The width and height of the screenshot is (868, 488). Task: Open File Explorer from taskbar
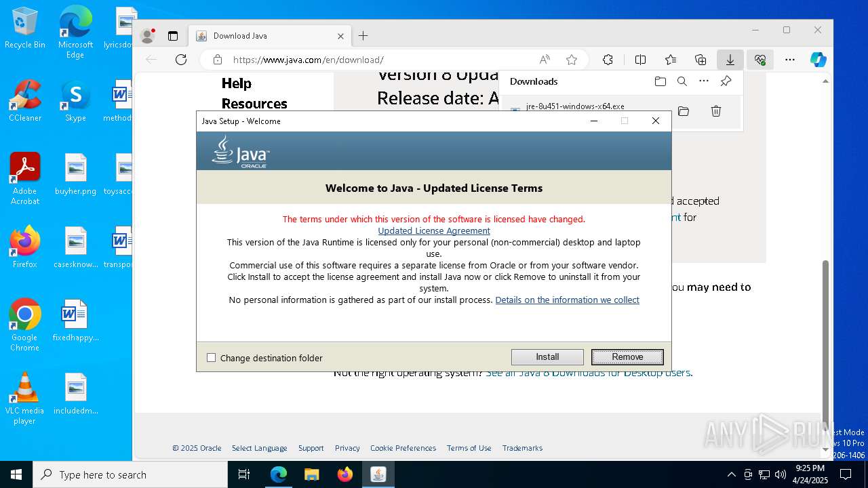pyautogui.click(x=311, y=474)
